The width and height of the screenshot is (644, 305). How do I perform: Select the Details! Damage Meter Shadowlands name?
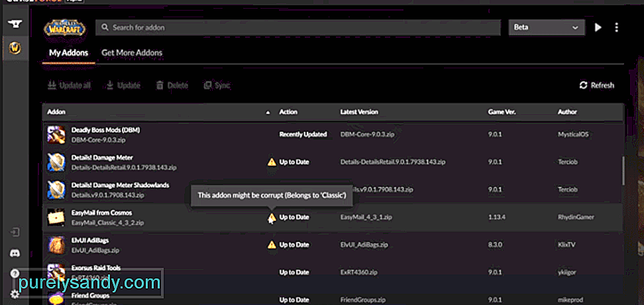pyautogui.click(x=121, y=185)
